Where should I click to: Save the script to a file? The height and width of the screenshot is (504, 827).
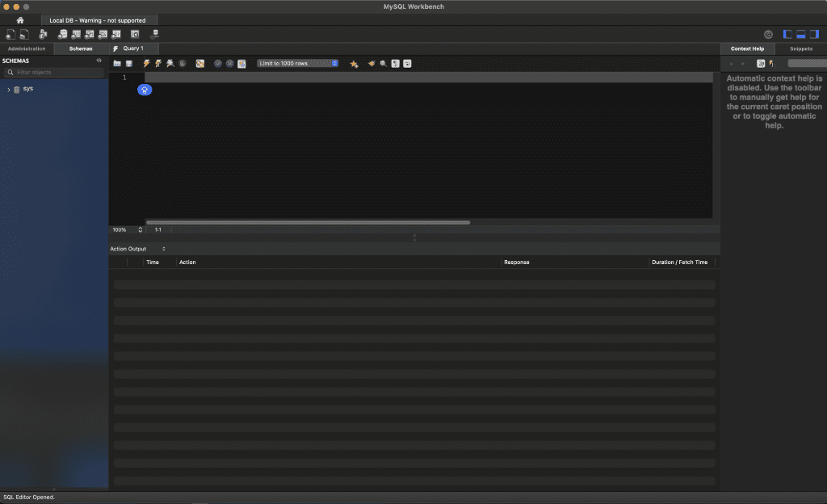[129, 64]
